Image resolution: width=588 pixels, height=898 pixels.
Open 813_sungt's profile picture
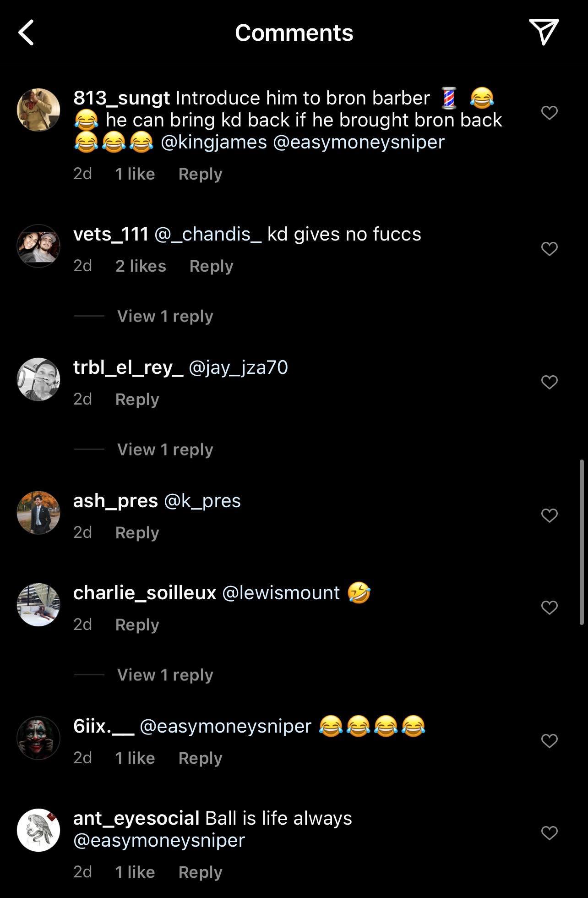click(x=38, y=110)
